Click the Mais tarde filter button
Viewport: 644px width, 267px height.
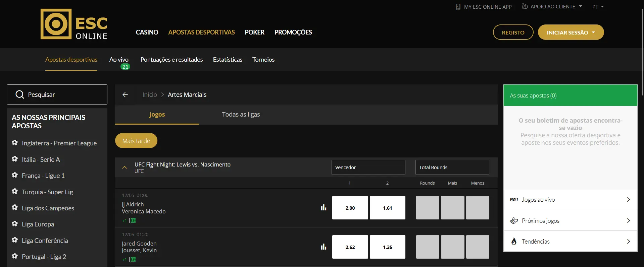[x=136, y=141]
